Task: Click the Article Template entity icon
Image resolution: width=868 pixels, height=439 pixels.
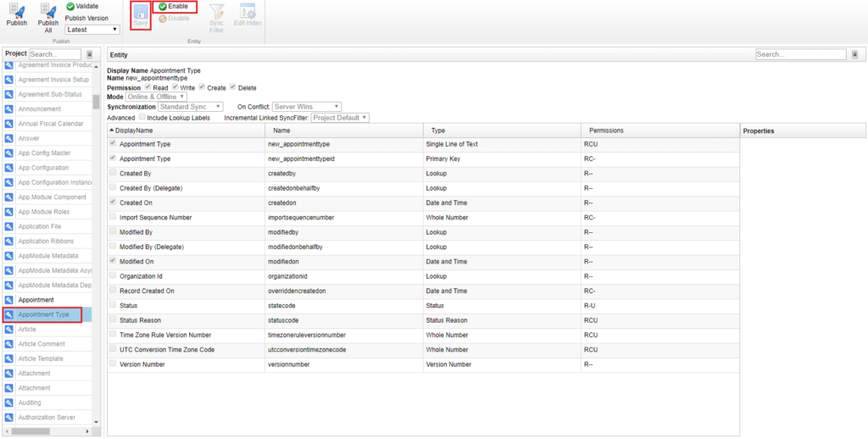Action: tap(8, 358)
